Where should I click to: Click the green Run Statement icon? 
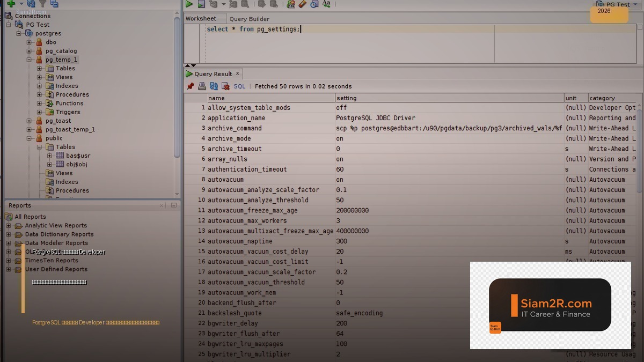pyautogui.click(x=189, y=4)
